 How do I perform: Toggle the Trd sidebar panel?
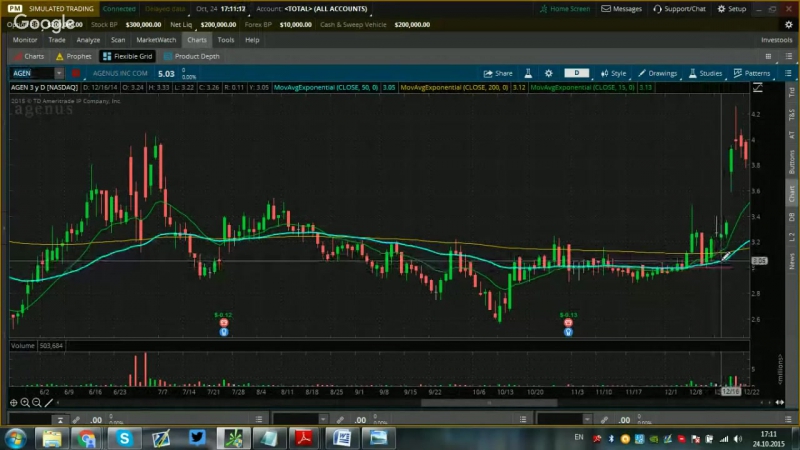[x=792, y=92]
